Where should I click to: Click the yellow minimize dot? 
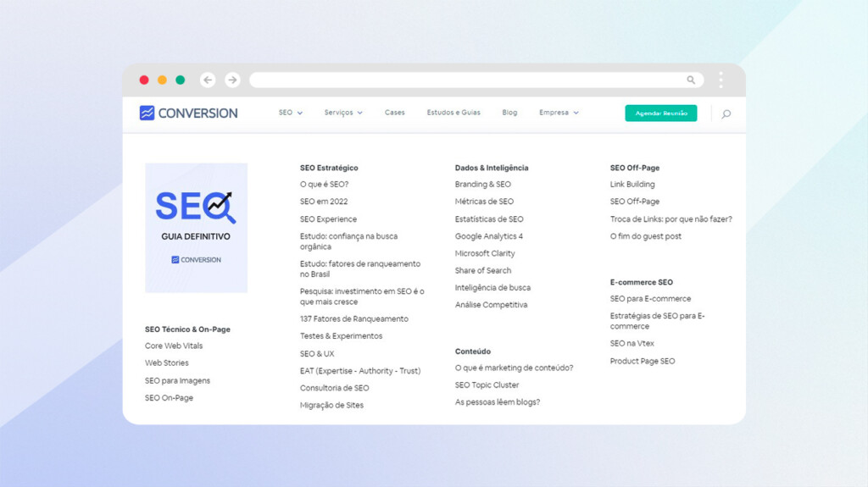[x=162, y=80]
